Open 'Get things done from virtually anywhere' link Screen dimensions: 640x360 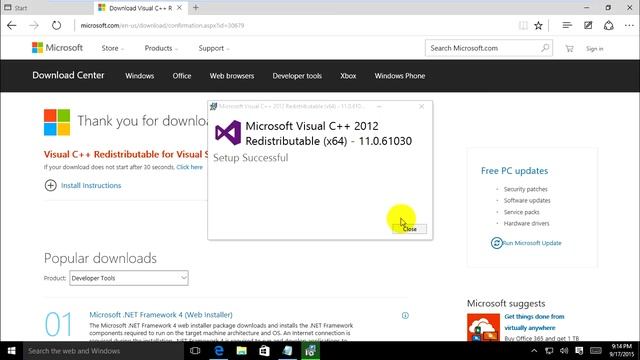(x=534, y=322)
